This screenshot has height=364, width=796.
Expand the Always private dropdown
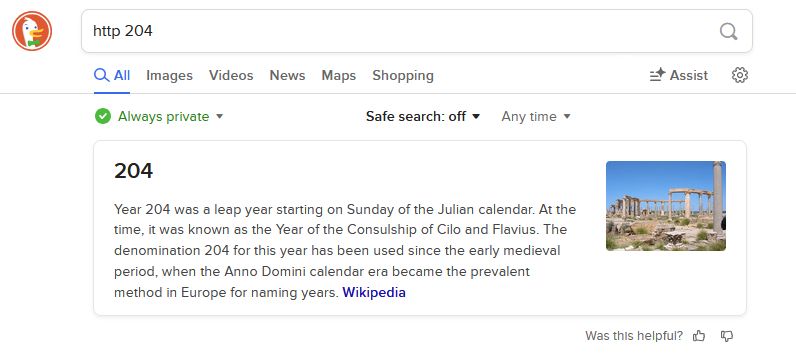pos(159,116)
